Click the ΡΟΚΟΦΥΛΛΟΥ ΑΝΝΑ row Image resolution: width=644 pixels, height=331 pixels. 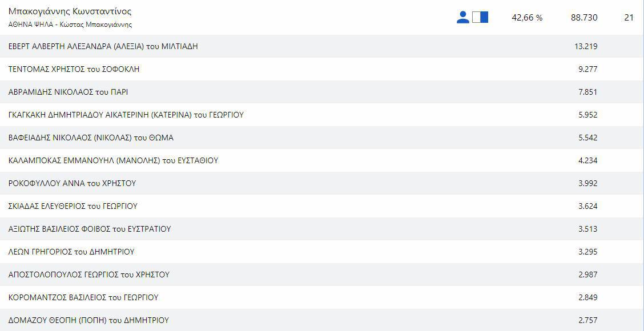click(x=73, y=183)
